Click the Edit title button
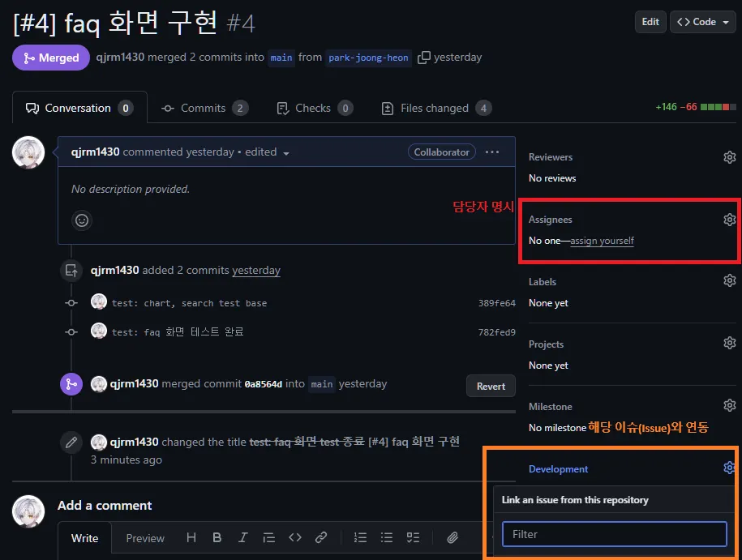 [650, 22]
